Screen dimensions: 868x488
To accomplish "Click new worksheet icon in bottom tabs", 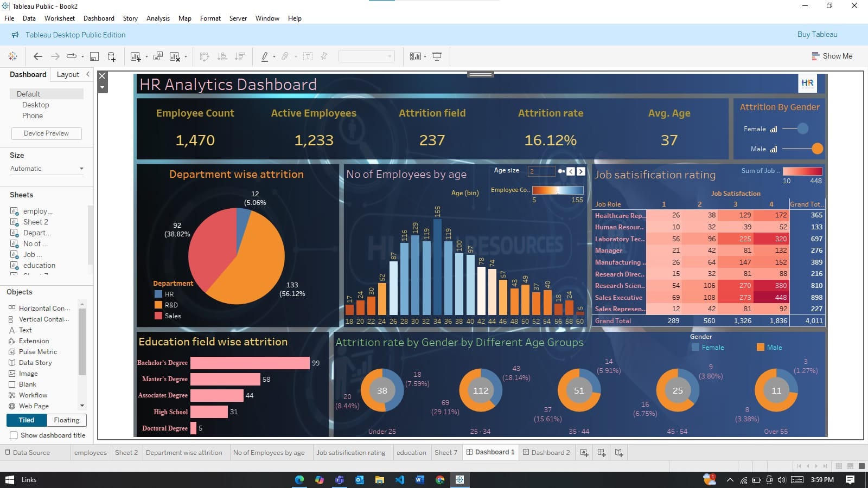I will (x=584, y=453).
